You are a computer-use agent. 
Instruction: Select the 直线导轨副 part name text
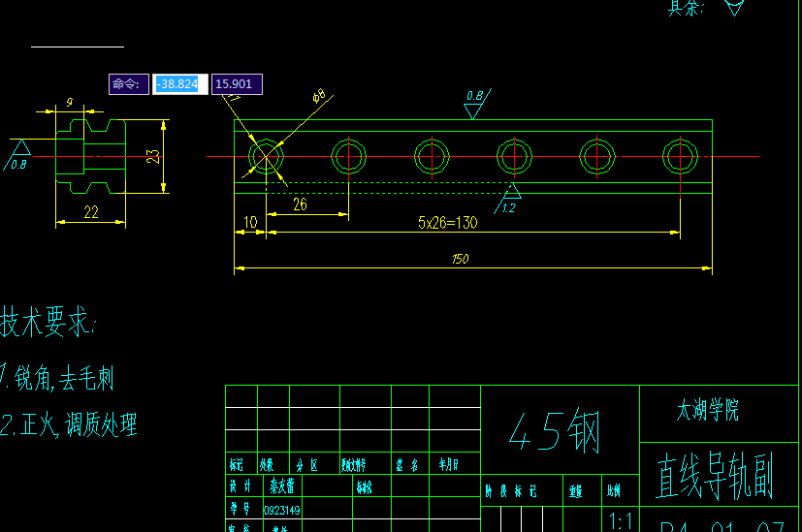715,477
